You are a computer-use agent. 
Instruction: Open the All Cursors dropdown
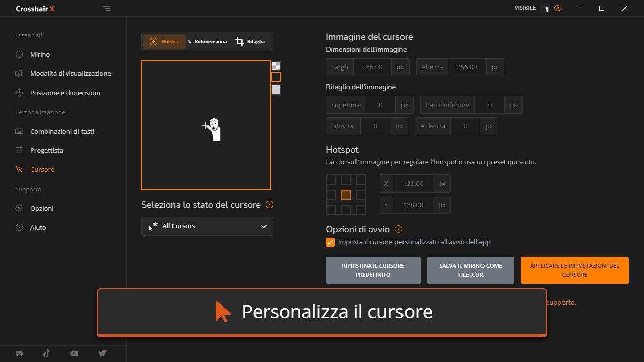click(x=207, y=226)
